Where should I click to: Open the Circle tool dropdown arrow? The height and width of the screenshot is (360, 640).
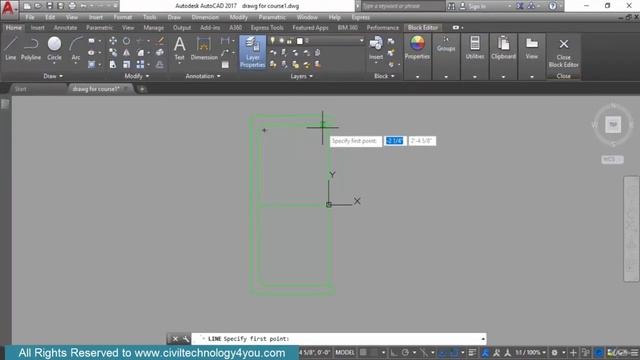54,64
